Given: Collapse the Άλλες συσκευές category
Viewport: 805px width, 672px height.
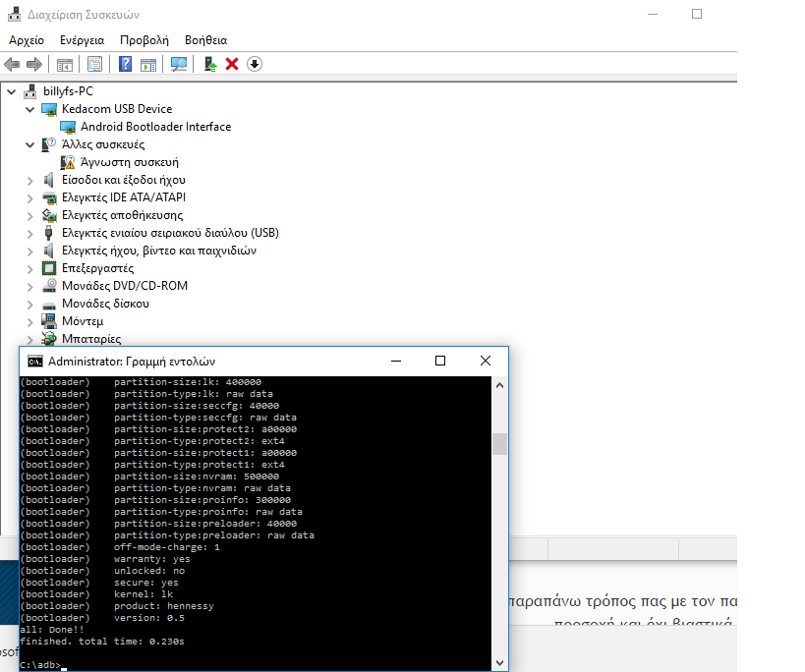Looking at the screenshot, I should pos(29,144).
